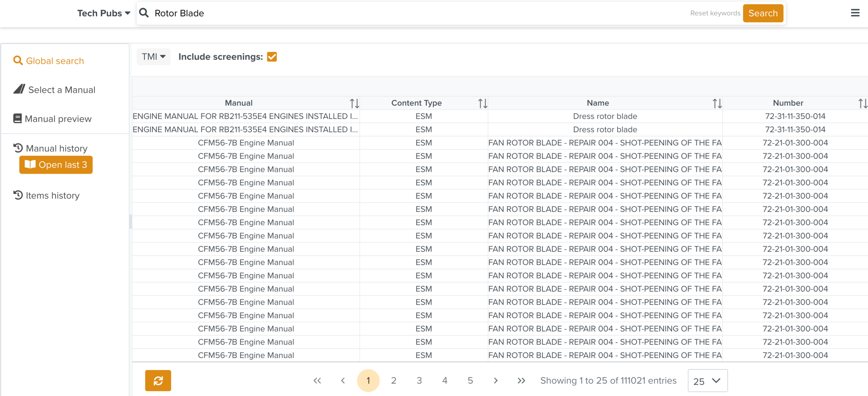Click the Open last 3 button
The width and height of the screenshot is (868, 396).
(56, 165)
